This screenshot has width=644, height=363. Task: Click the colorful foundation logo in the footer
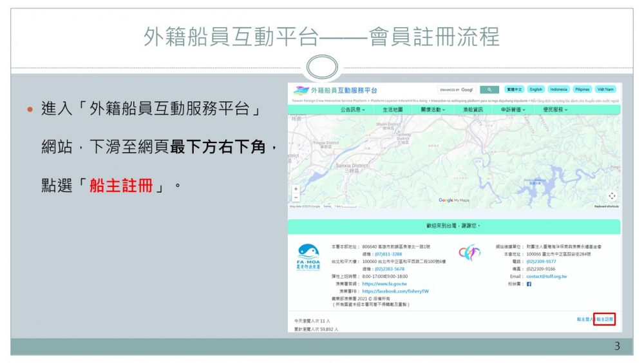point(469,253)
